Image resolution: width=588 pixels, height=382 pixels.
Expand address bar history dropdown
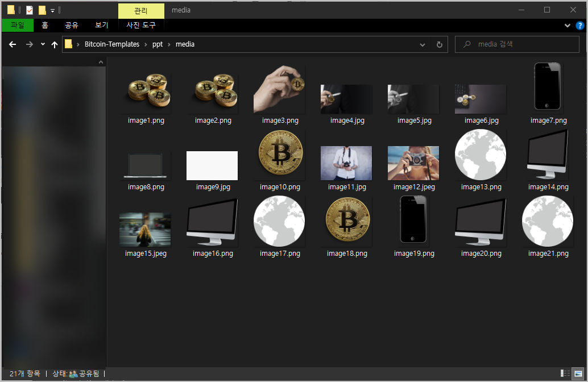pos(423,44)
